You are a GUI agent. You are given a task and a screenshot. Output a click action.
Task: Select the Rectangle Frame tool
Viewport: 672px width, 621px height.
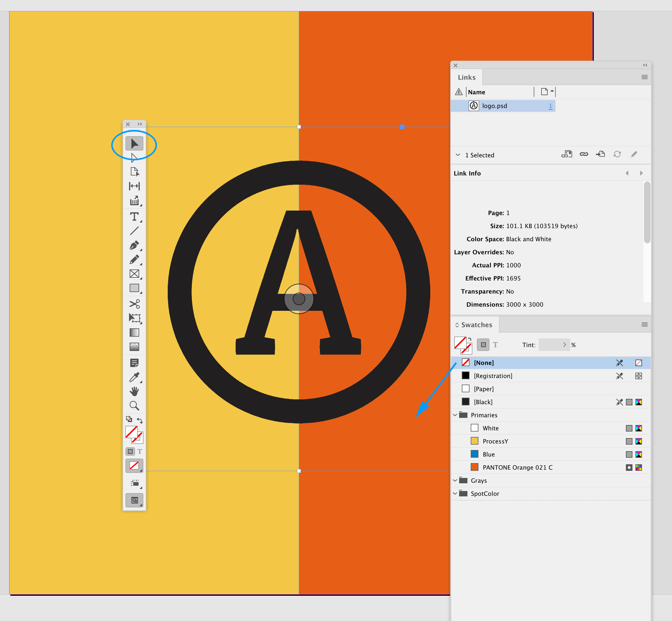point(134,274)
